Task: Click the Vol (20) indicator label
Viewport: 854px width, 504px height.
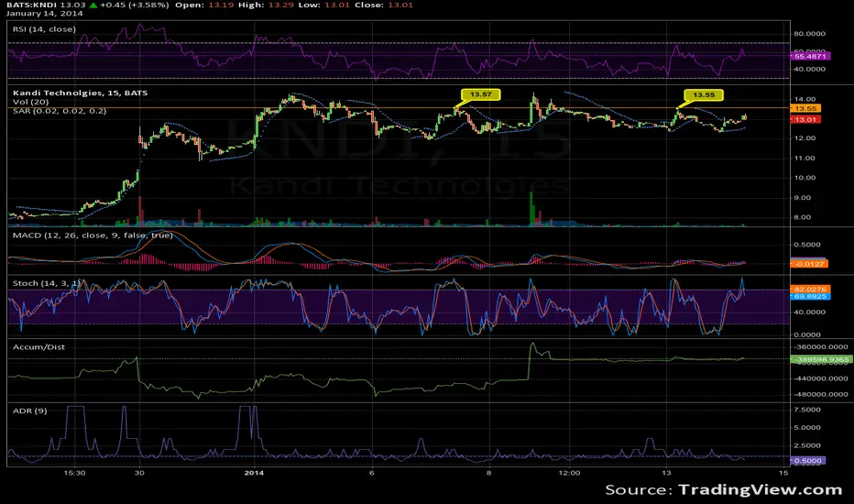Action: [30, 102]
